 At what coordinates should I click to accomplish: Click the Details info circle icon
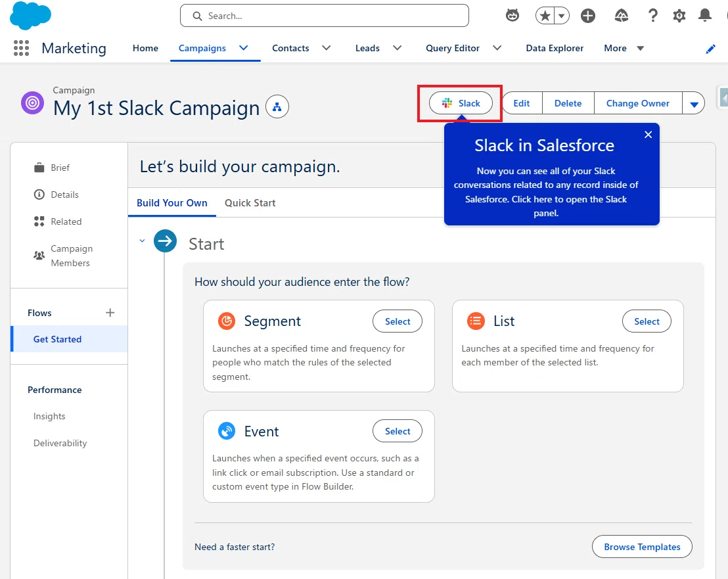click(39, 195)
